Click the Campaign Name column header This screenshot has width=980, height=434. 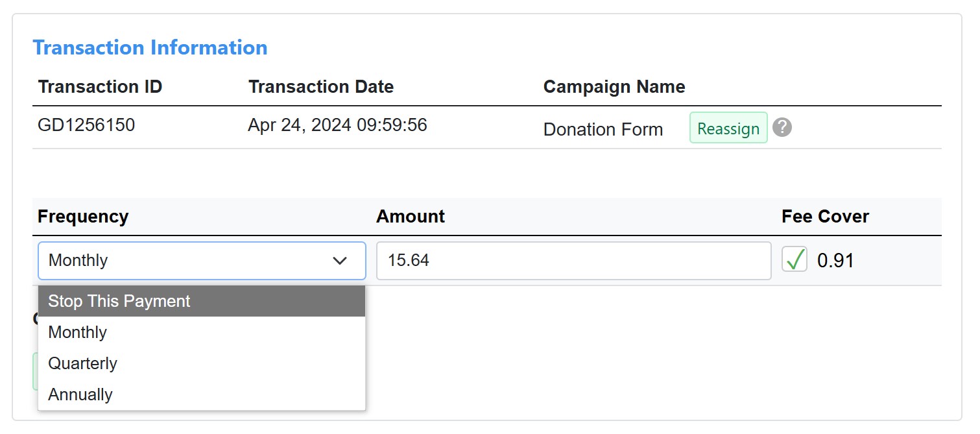point(614,87)
